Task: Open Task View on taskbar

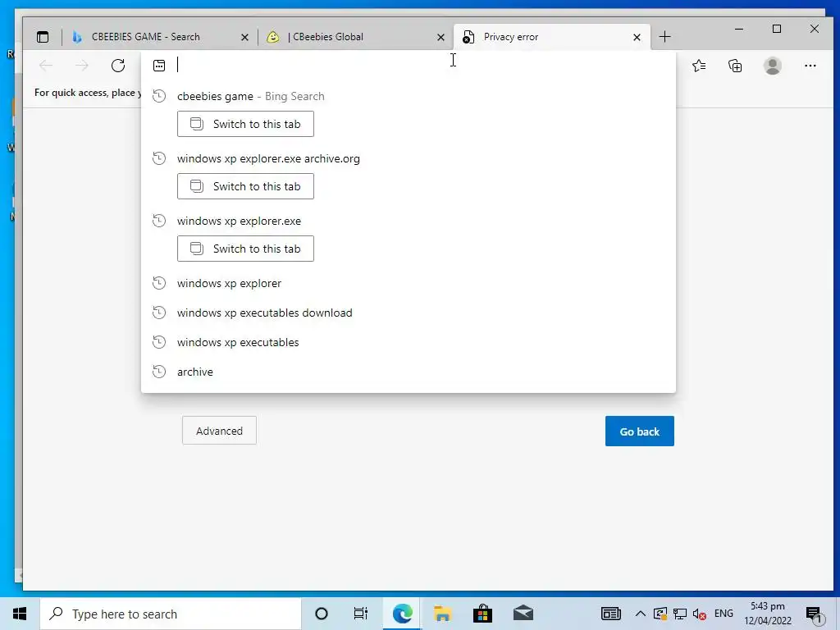Action: 361,614
